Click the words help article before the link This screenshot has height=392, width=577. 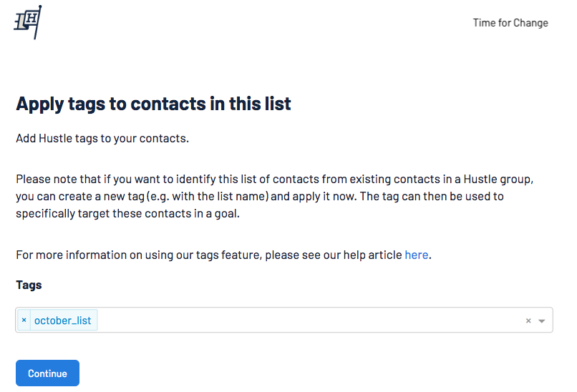(372, 255)
